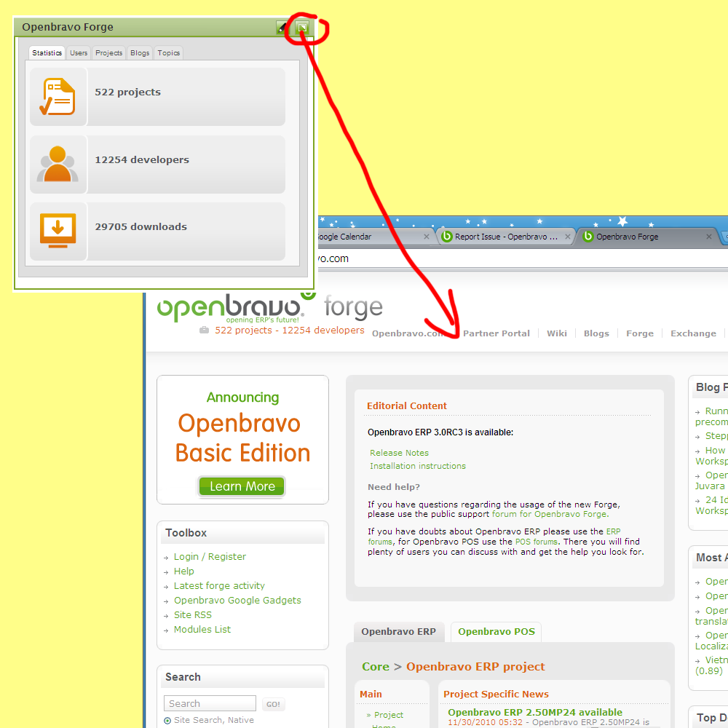Close the Openbravo Forge browser tab
Image resolution: width=728 pixels, height=728 pixels.
coord(709,237)
